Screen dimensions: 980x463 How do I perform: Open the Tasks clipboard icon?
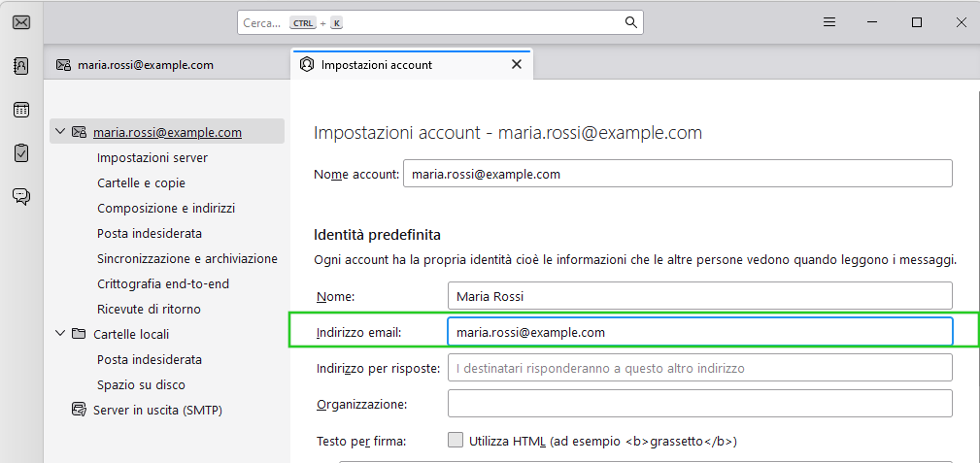(21, 153)
